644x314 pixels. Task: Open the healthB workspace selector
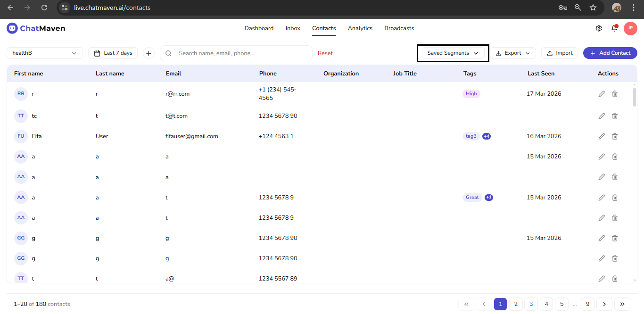44,53
